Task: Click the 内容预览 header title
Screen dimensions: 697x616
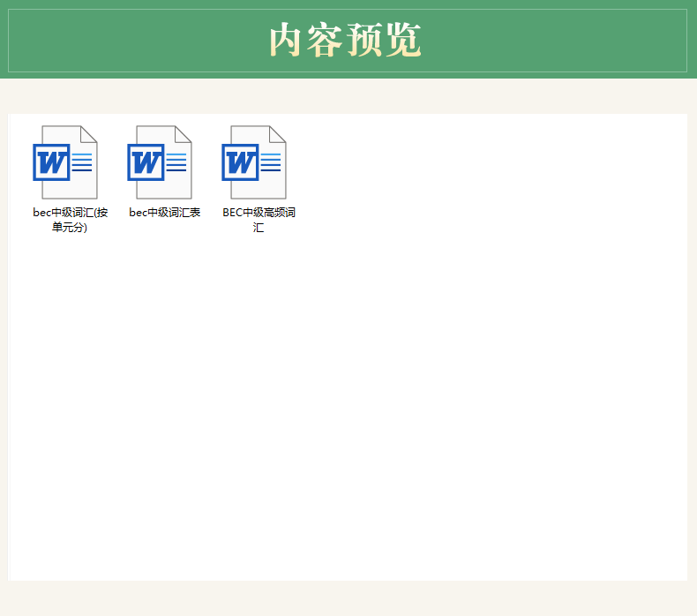Action: [x=345, y=40]
